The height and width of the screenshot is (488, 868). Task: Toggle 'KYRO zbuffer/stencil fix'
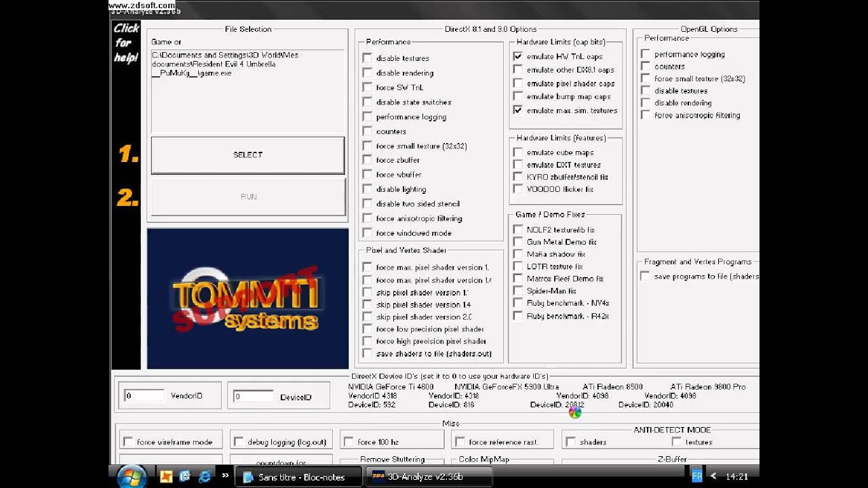tap(518, 177)
